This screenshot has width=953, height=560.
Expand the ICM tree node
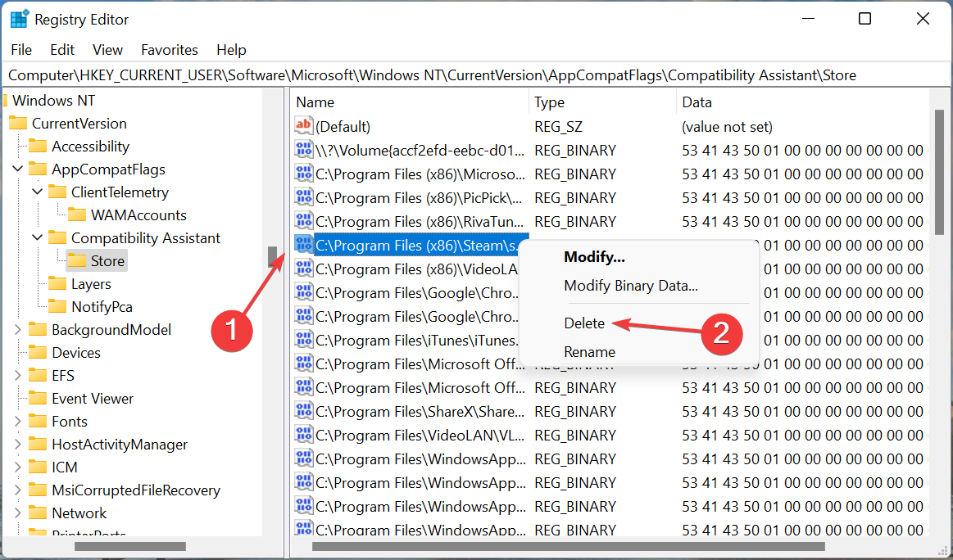[x=18, y=467]
